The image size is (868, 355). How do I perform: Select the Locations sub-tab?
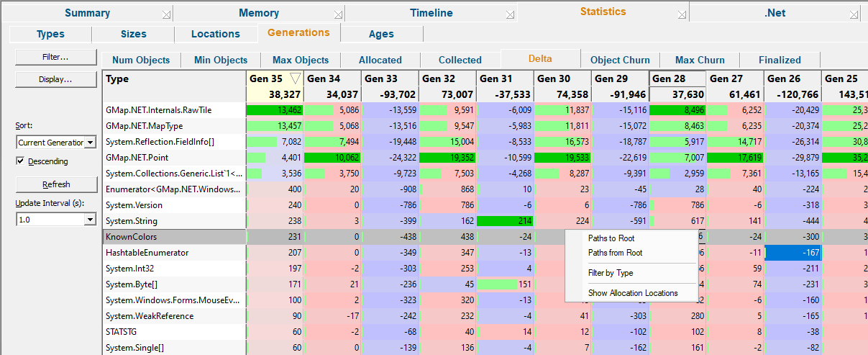point(216,34)
